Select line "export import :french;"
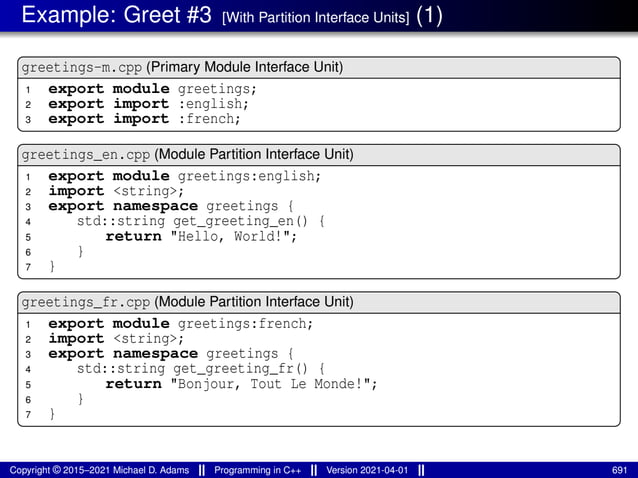Viewport: 638px width, 478px height. tap(144, 119)
